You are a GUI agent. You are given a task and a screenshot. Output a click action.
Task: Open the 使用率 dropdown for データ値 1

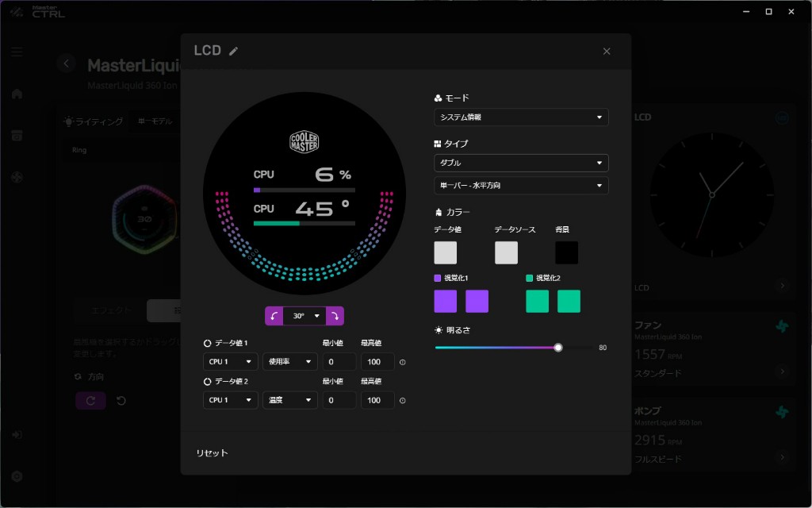290,362
